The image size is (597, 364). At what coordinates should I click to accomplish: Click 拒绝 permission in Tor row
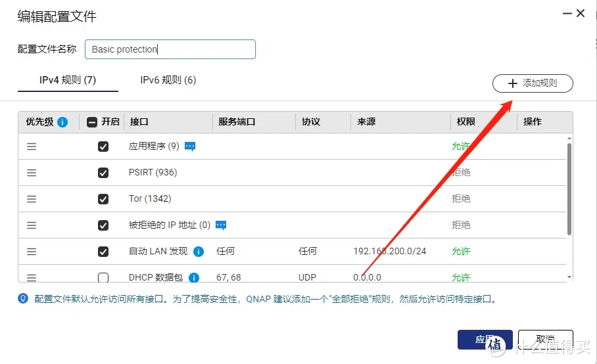pos(461,199)
